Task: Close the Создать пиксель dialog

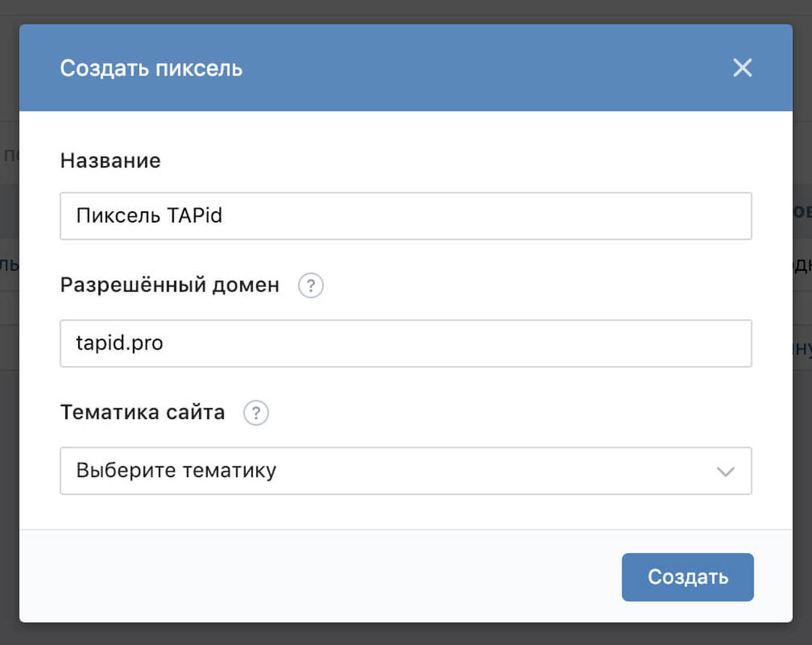Action: 742,68
